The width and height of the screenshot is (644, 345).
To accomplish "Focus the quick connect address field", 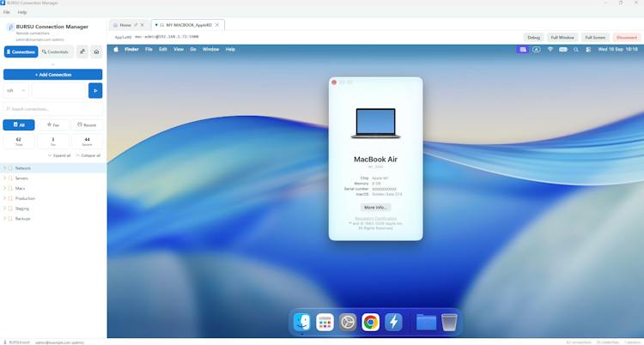I will [x=58, y=91].
